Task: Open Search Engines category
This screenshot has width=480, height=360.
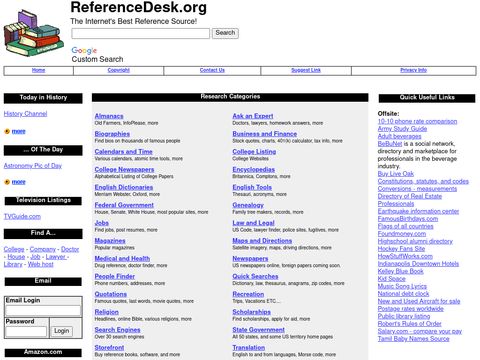Action: pyautogui.click(x=117, y=330)
